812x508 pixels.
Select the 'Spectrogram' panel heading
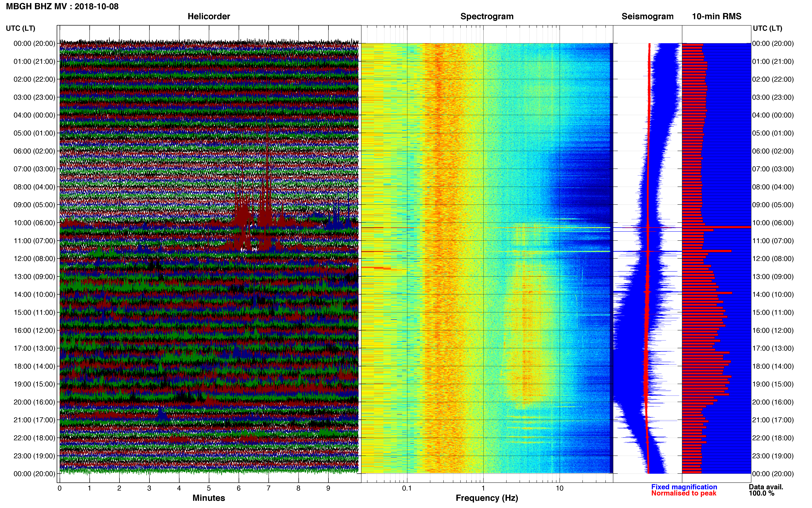pyautogui.click(x=487, y=16)
